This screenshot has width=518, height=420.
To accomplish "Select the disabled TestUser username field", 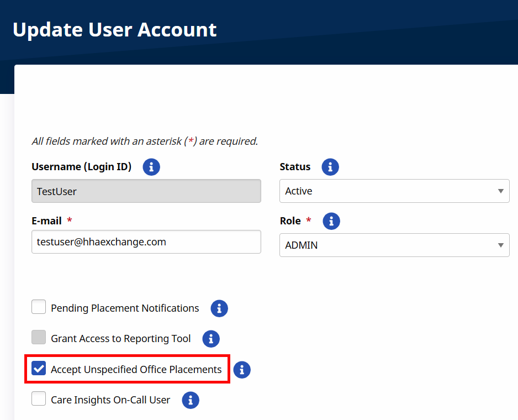I will pos(146,191).
